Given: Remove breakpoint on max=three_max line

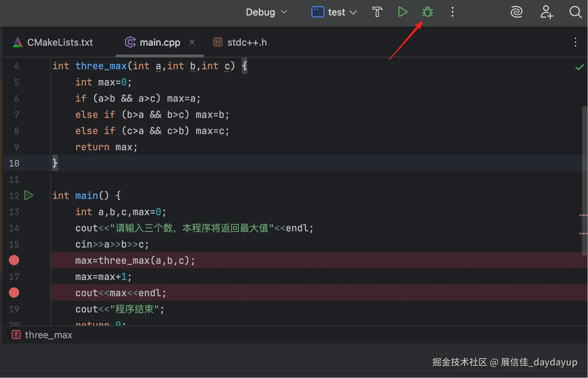Looking at the screenshot, I should click(x=14, y=260).
